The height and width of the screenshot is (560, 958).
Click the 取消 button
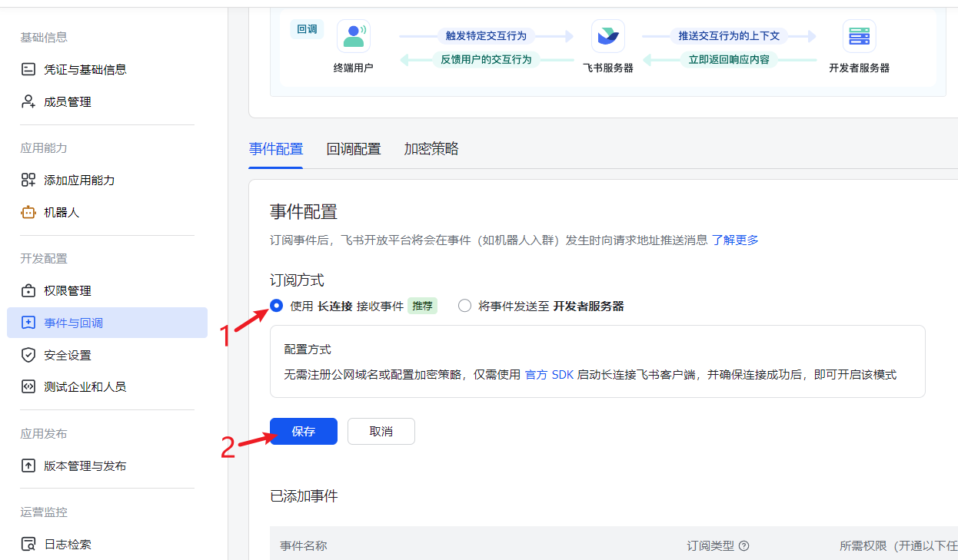381,432
